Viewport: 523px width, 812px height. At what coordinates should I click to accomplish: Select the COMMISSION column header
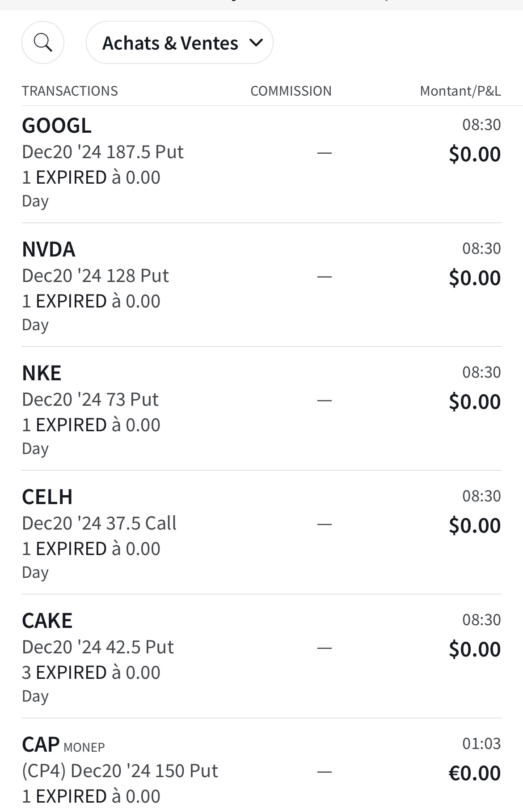(x=291, y=91)
